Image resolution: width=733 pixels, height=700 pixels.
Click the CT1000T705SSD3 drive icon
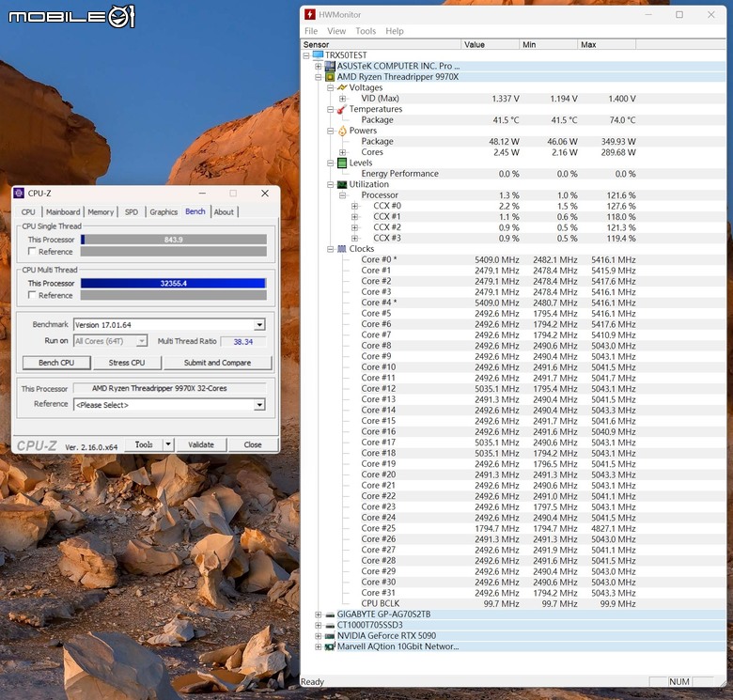pos(330,625)
